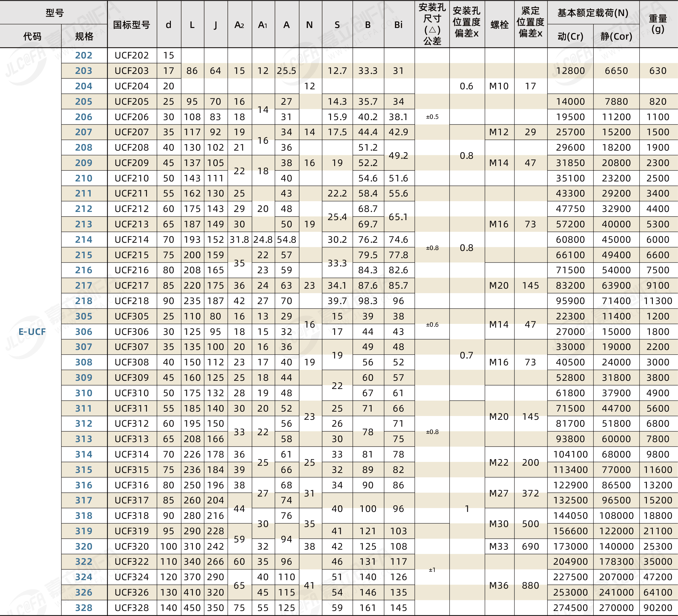The width and height of the screenshot is (678, 616).
Task: Click blue spec code 328
Action: (84, 608)
